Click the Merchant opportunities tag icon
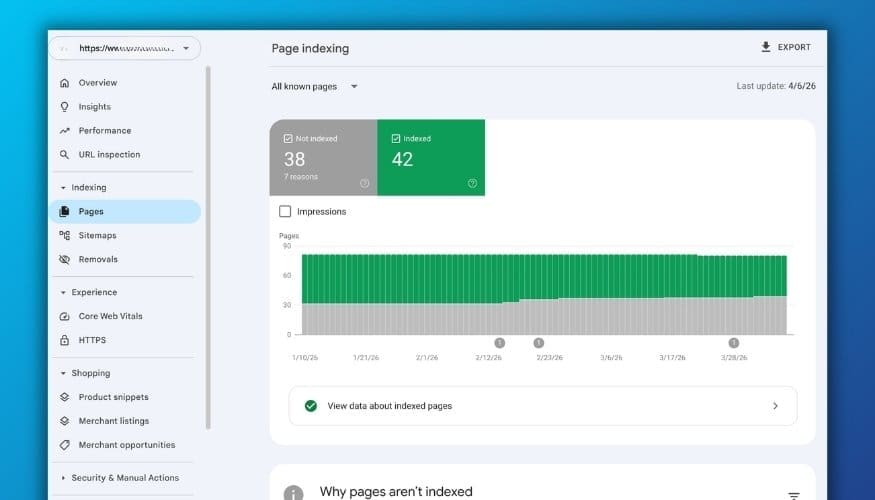The height and width of the screenshot is (500, 875). click(65, 445)
